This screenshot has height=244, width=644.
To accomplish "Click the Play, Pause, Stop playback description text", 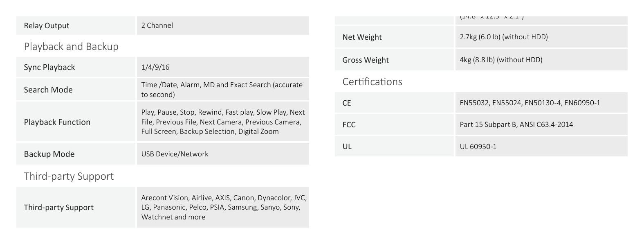I will click(x=223, y=122).
